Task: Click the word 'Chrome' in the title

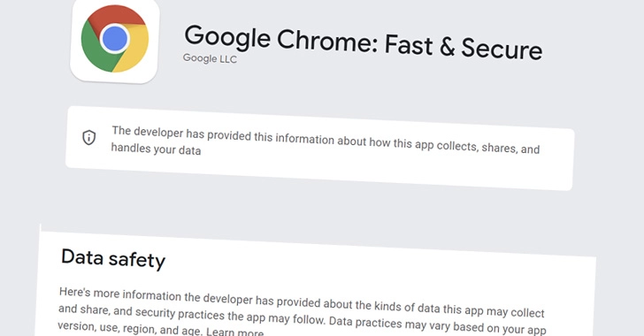Action: 326,41
